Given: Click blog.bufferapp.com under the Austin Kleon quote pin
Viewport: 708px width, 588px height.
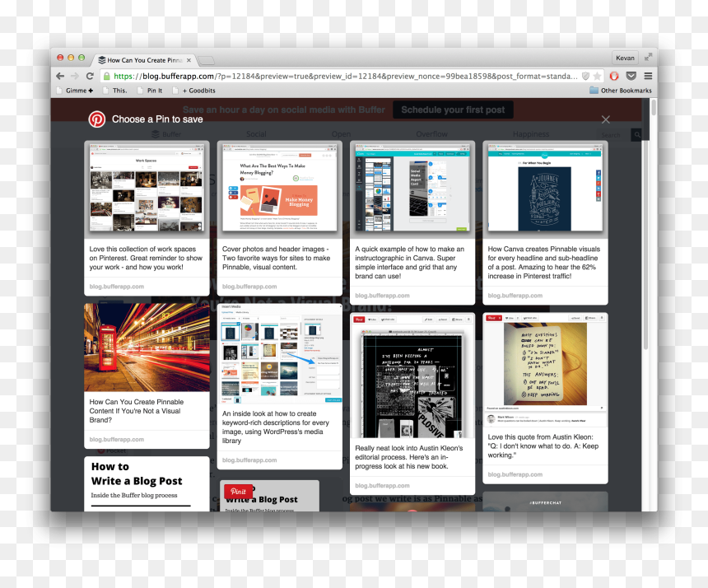Looking at the screenshot, I should coord(515,474).
